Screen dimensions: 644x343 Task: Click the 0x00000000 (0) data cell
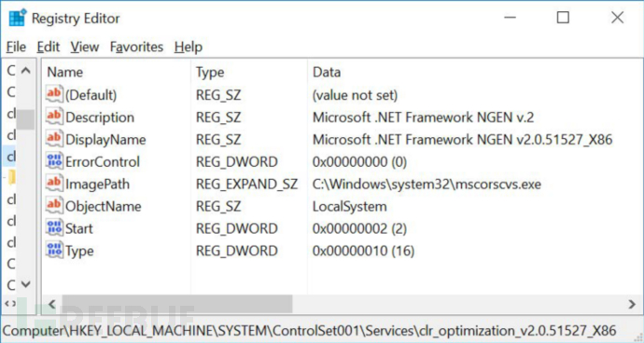coord(359,161)
